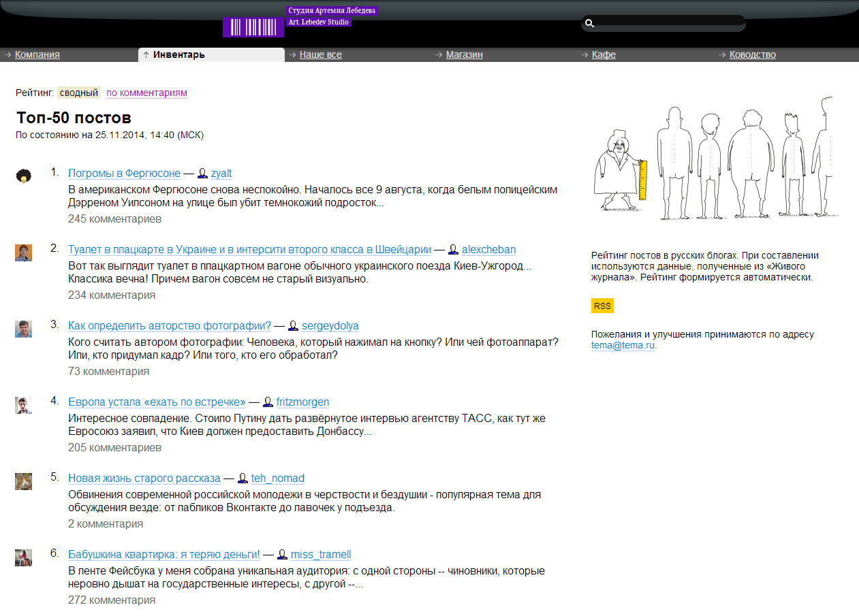This screenshot has width=859, height=616.
Task: Click the Art. Lebedev Studio barcode logo
Action: [x=253, y=27]
